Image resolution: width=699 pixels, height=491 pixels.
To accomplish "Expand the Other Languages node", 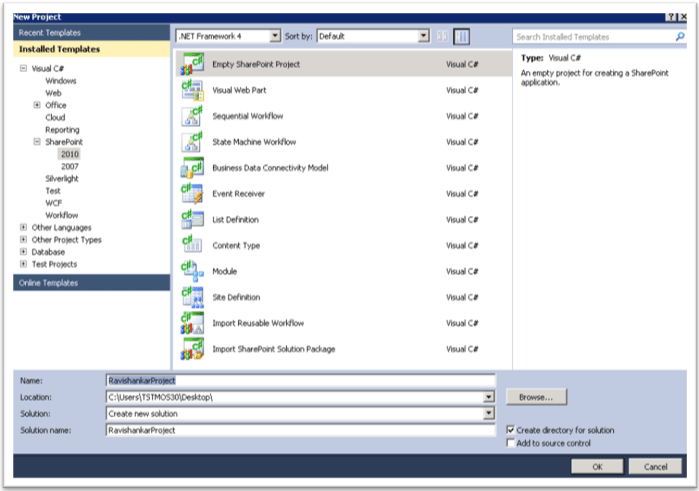I will coord(23,227).
